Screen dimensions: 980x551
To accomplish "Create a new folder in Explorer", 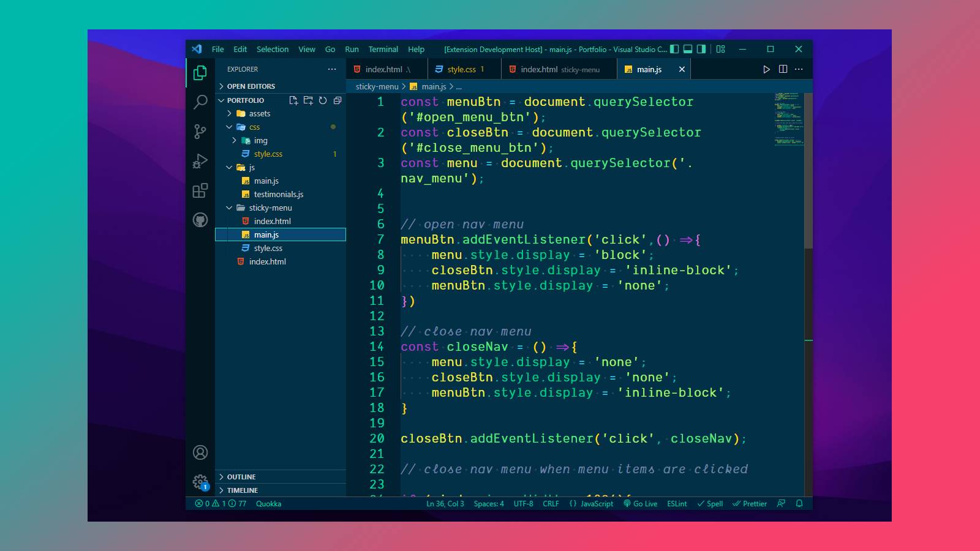I will pos(308,100).
